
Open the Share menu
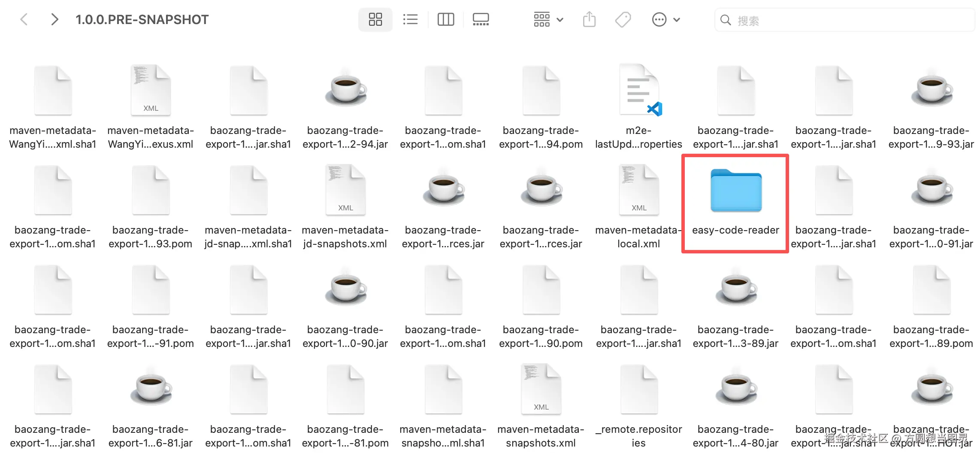(x=589, y=19)
